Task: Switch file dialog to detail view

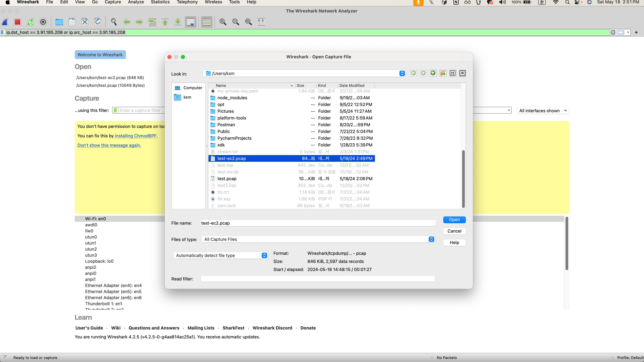Action: (462, 73)
